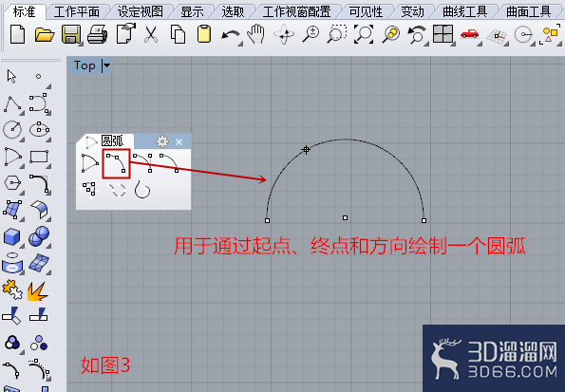Click the Undo view change icon

(417, 35)
